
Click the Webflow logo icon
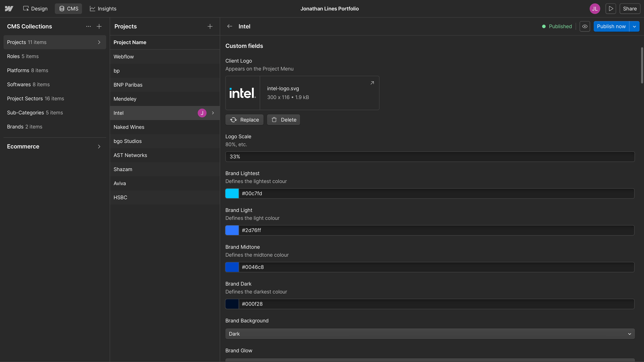pos(9,9)
